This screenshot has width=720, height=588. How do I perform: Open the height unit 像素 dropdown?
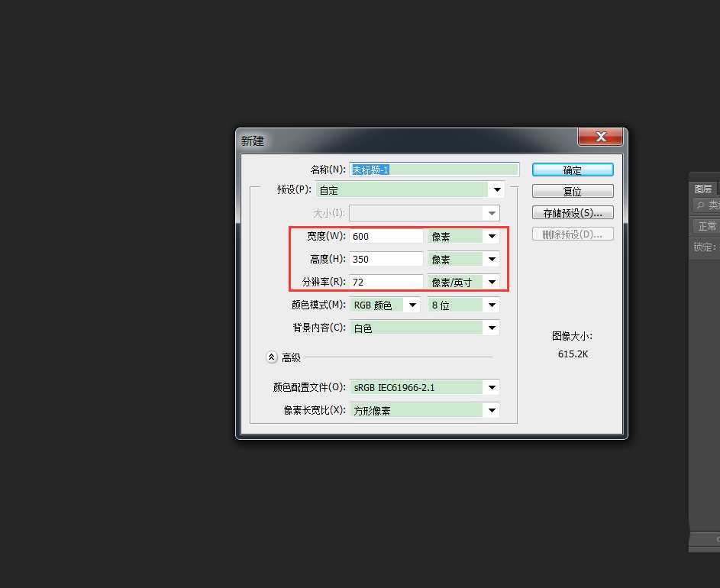[492, 259]
